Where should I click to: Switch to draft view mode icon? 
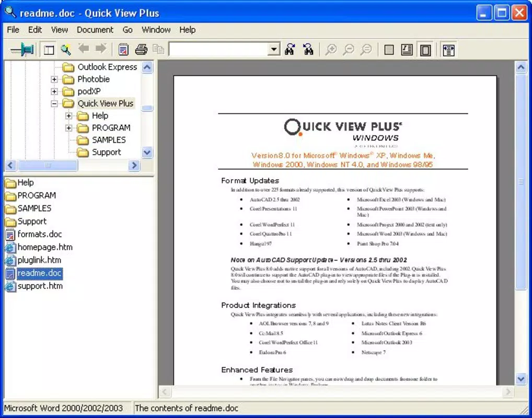tap(389, 50)
